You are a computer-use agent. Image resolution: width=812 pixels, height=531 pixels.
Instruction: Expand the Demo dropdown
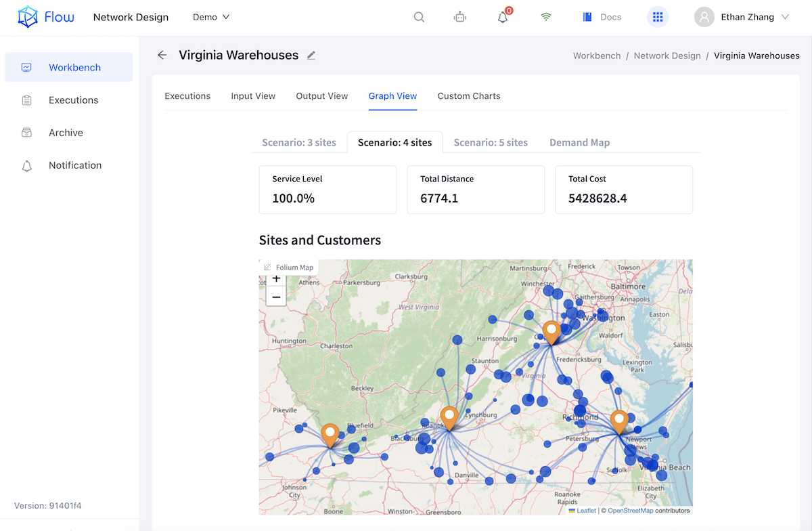coord(211,18)
